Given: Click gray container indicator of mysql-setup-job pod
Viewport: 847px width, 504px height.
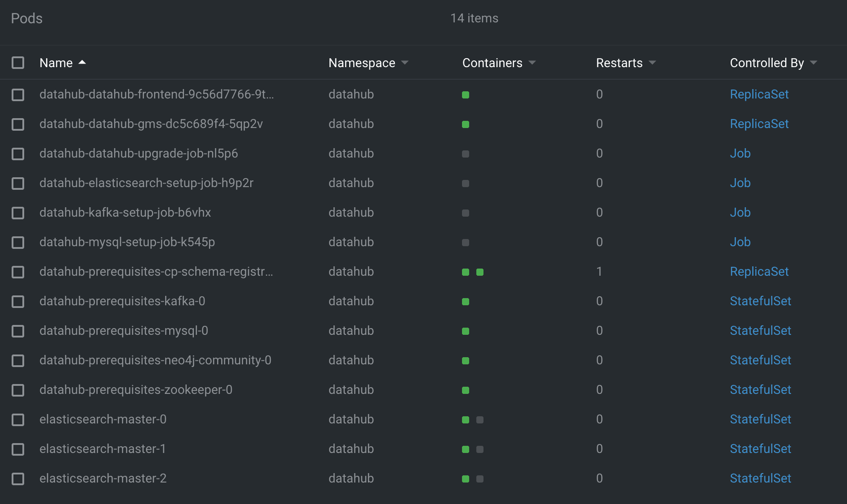Looking at the screenshot, I should click(x=466, y=242).
